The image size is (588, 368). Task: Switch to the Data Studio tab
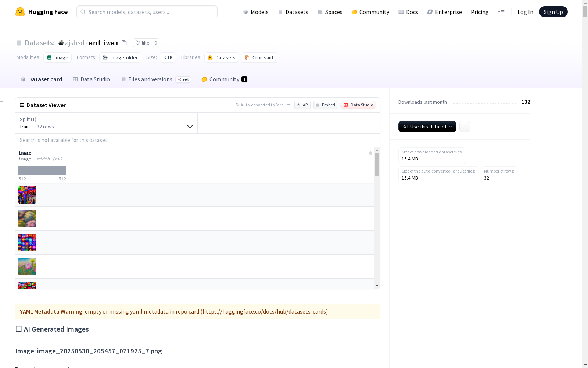coord(92,79)
